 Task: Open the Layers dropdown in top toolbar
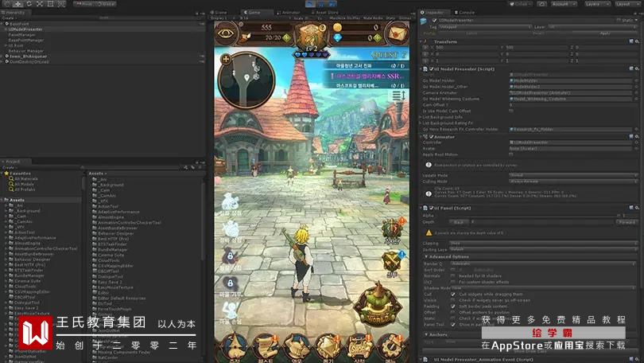[x=596, y=4]
